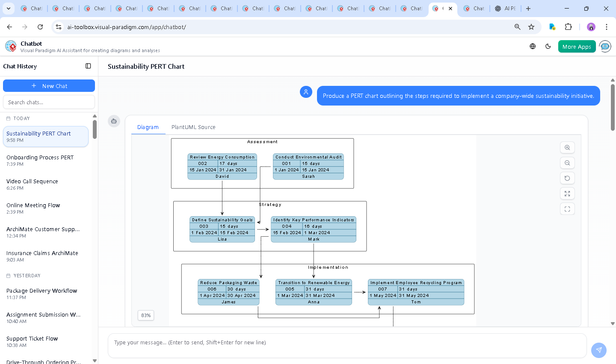Focus the Search chats field

[x=49, y=102]
